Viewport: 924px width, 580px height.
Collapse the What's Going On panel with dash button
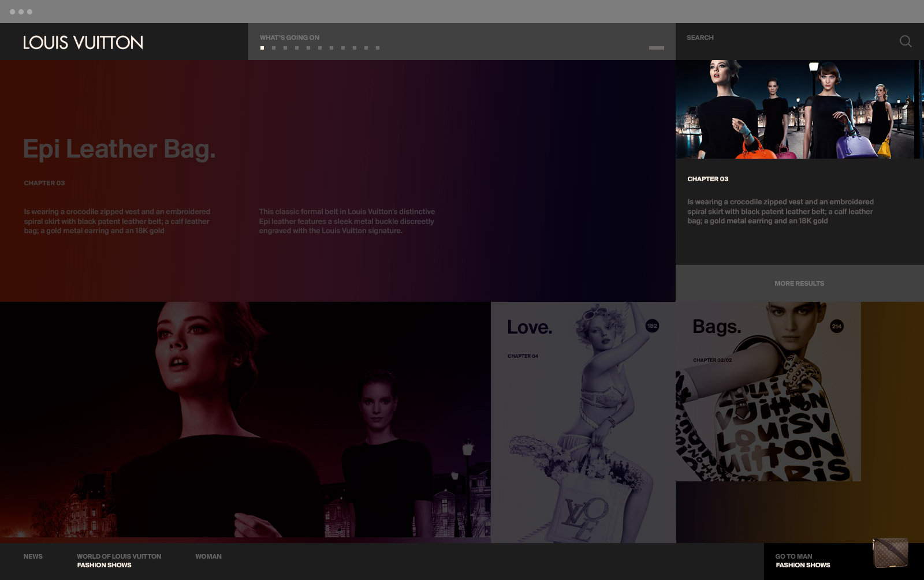coord(657,48)
